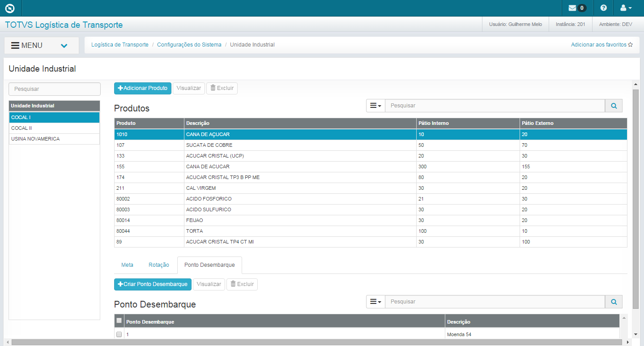Click Visualizar button above Produtos
Screen dimensions: 644x346
coord(189,88)
